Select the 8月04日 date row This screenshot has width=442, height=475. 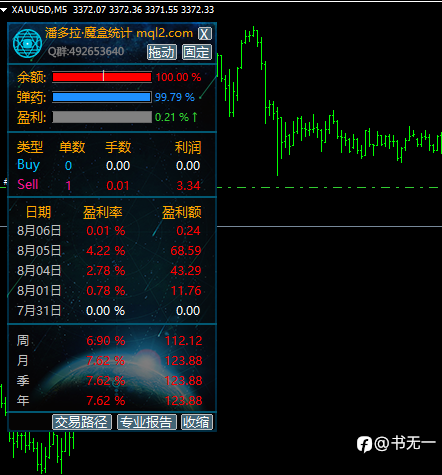[39, 271]
